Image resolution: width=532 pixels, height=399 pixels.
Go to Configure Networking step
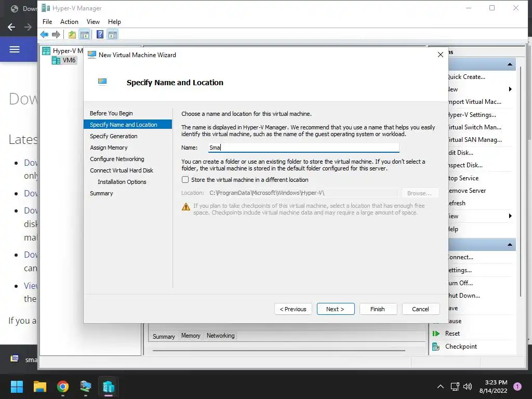(117, 159)
